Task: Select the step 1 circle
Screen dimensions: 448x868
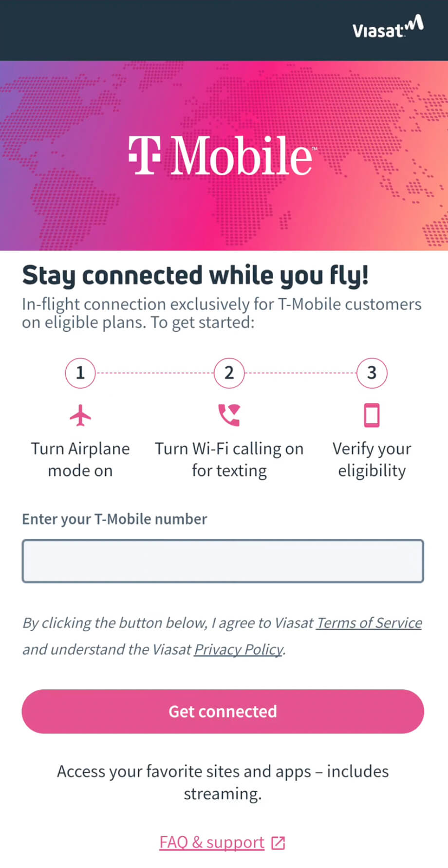Action: click(80, 373)
